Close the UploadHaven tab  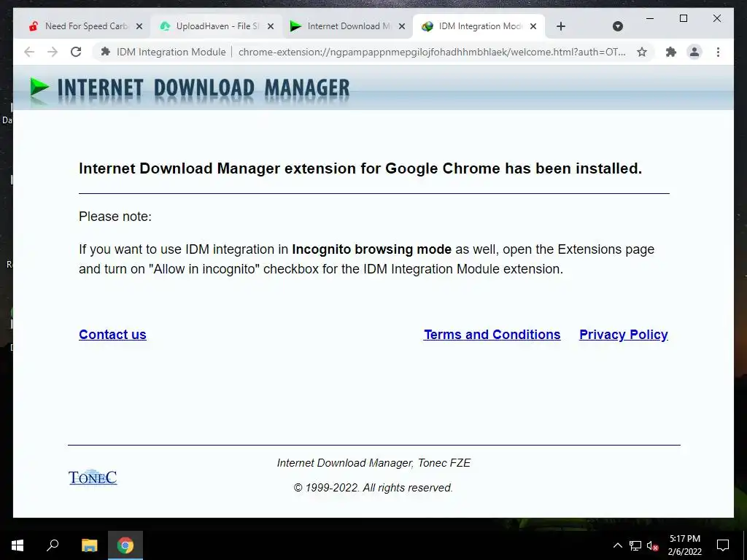coord(271,27)
